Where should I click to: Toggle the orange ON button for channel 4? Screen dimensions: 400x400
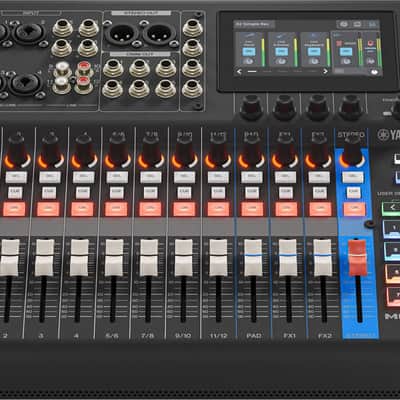point(82,209)
